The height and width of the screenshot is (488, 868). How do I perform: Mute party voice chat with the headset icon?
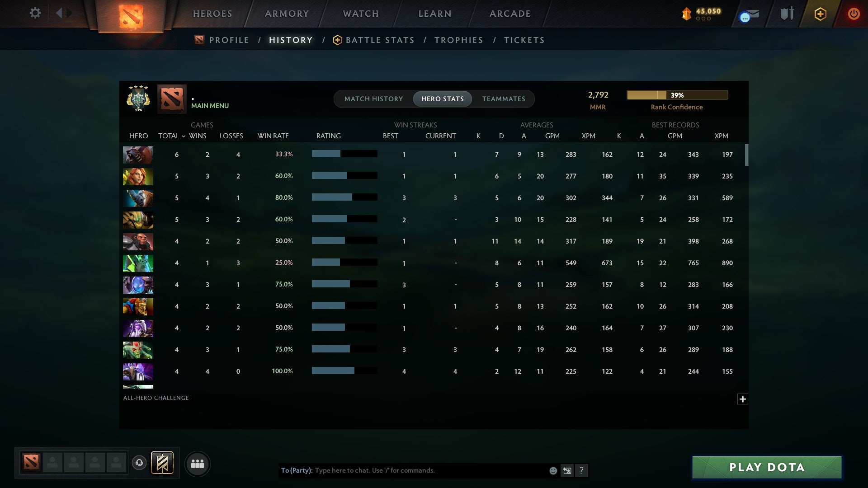139,464
